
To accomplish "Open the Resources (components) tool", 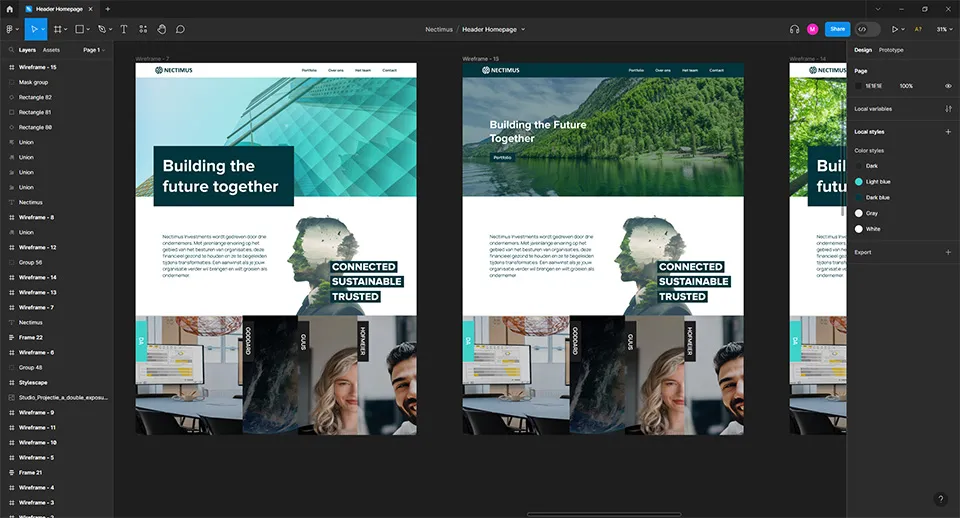I will [x=143, y=29].
